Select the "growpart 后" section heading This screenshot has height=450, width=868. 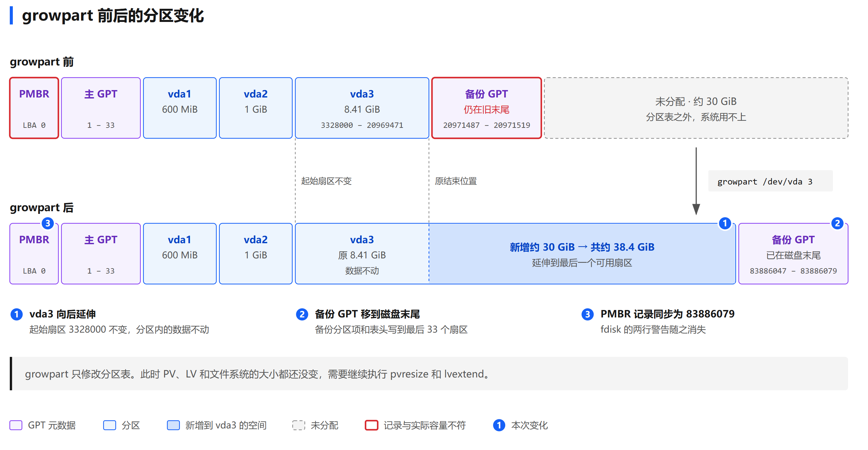(x=42, y=207)
